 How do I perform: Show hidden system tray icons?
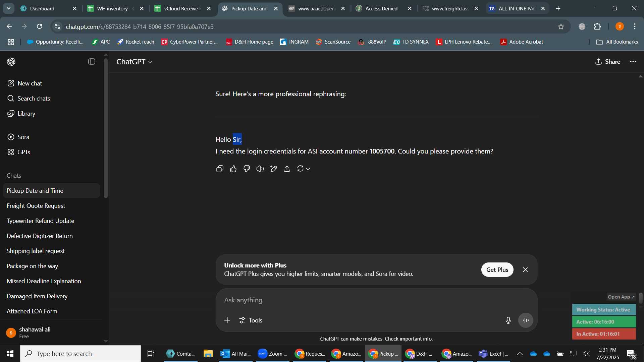pos(520,354)
